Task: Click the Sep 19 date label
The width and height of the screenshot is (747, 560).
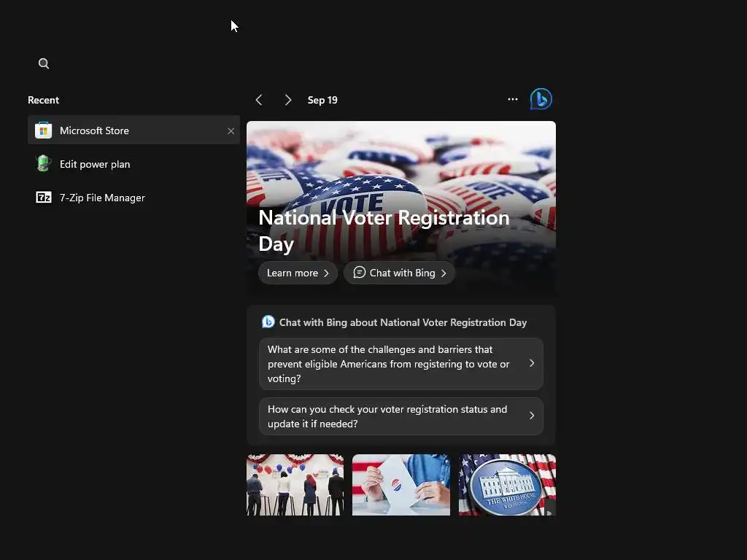Action: pos(322,100)
